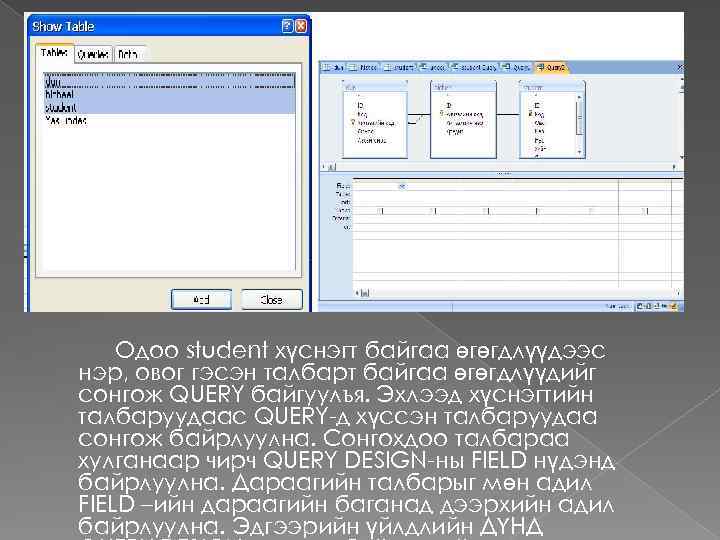Click the horizontal scrollbar below the query grid

517,292
